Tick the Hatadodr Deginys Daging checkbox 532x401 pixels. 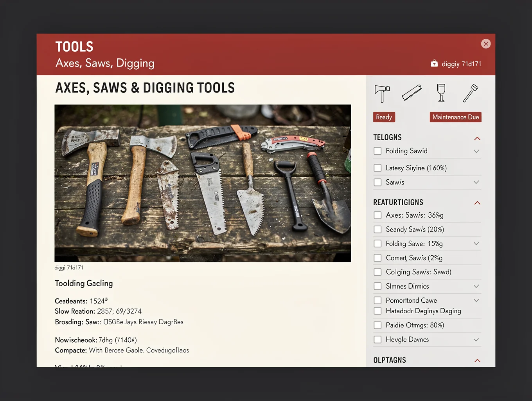tap(377, 311)
